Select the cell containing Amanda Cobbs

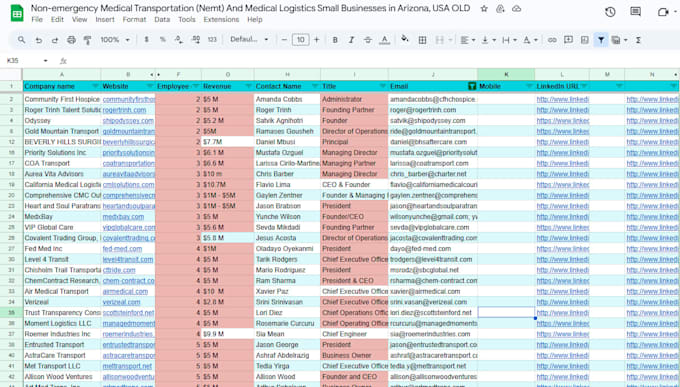tap(287, 99)
